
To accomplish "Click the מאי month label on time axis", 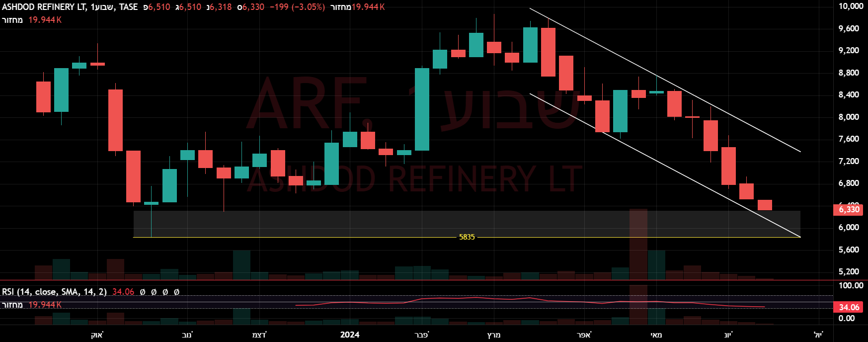I will coord(656,335).
